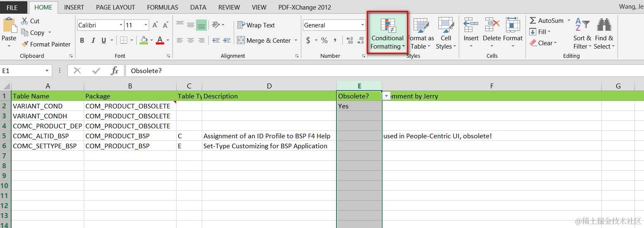Select column E header
The height and width of the screenshot is (228, 644).
[359, 86]
